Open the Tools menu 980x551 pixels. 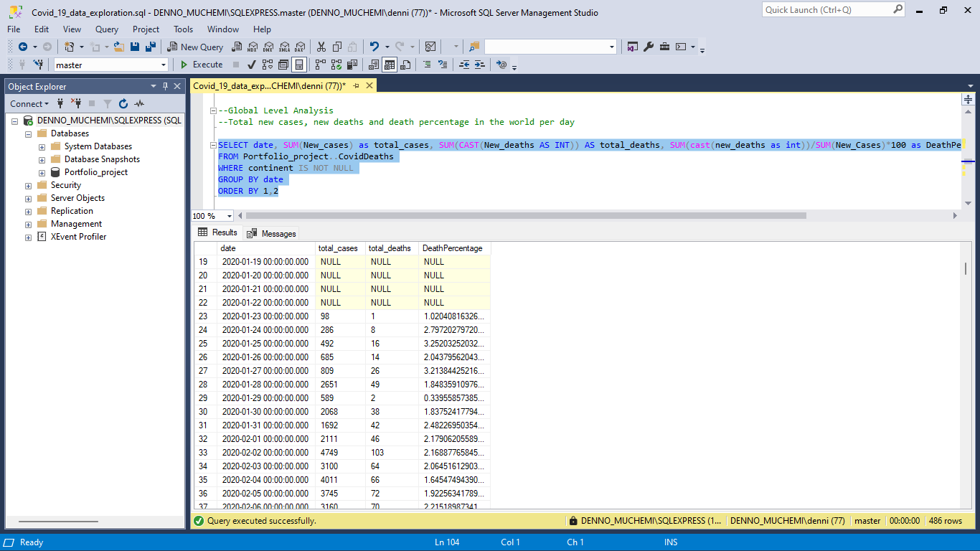point(183,29)
